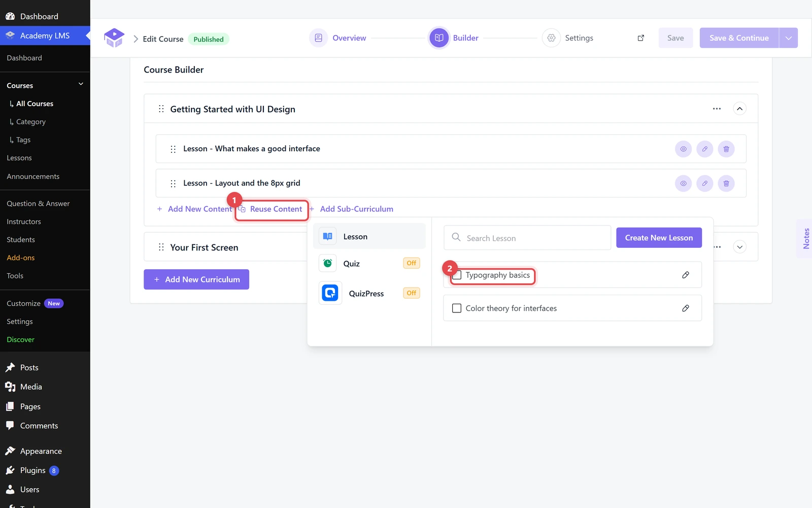Click Create New Lesson button
Screen dimensions: 812x508
(659, 238)
